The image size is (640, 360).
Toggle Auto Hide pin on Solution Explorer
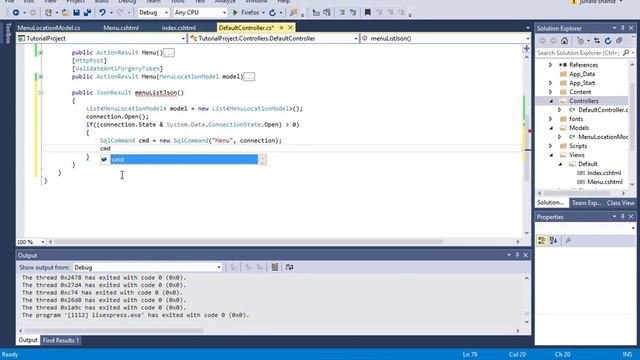coord(623,28)
